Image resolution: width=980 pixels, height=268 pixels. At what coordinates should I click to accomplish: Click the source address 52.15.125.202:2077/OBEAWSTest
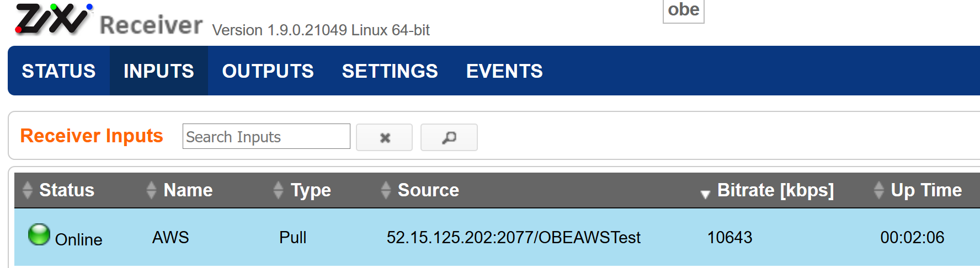(x=513, y=238)
